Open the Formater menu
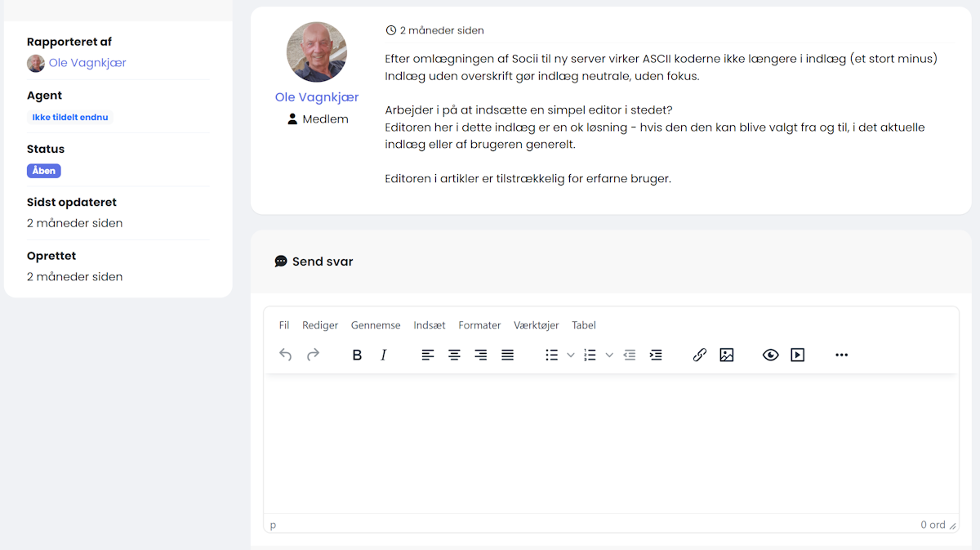Screen dimensions: 980x550 (479, 325)
